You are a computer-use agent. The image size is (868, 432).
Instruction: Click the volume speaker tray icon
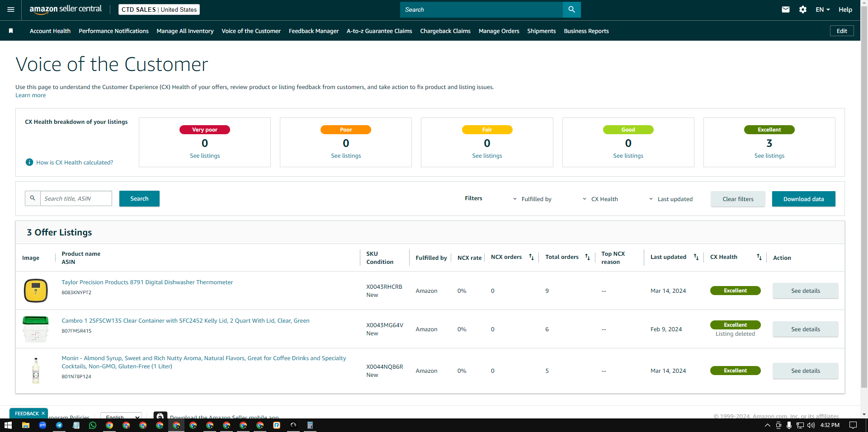[x=811, y=425]
